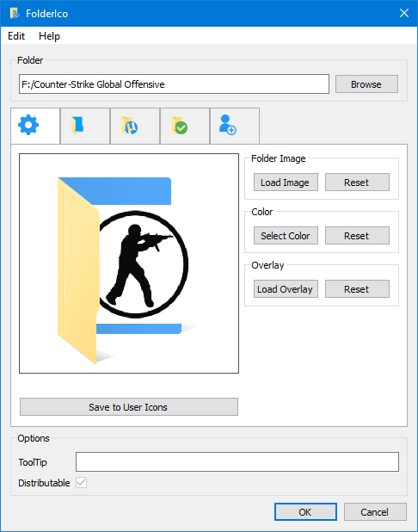Click the folder path input field
This screenshot has width=418, height=532.
[x=174, y=84]
